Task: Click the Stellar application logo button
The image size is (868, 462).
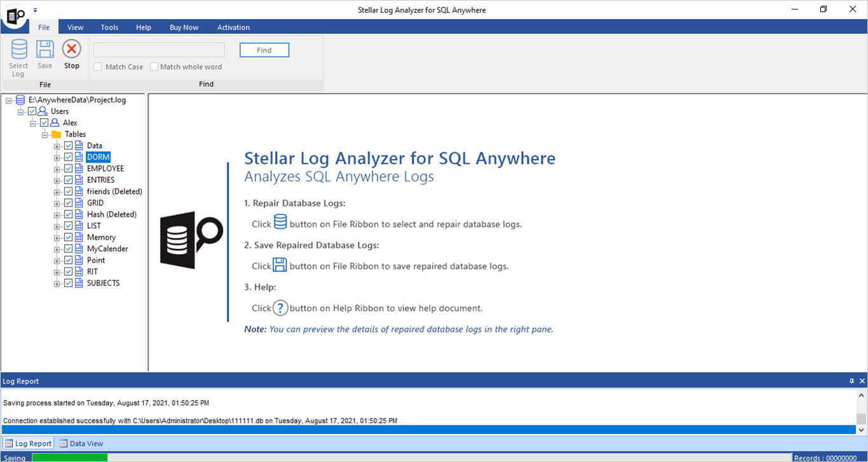Action: pyautogui.click(x=14, y=15)
